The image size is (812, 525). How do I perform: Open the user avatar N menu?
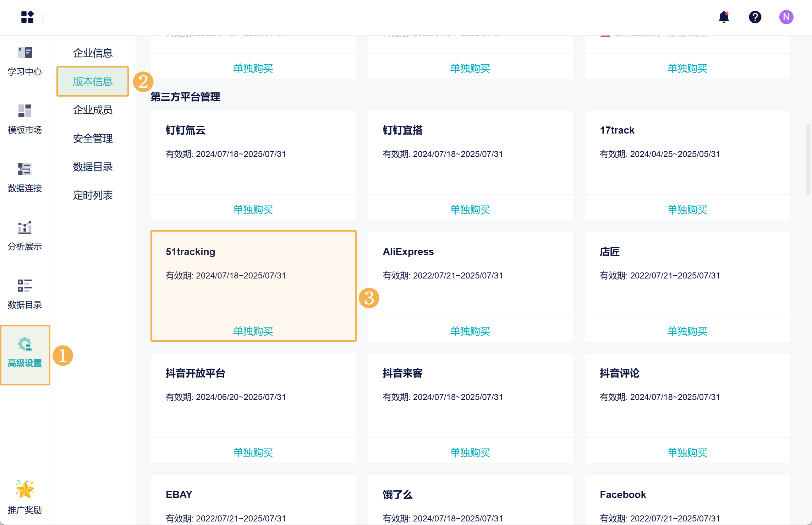pos(786,17)
